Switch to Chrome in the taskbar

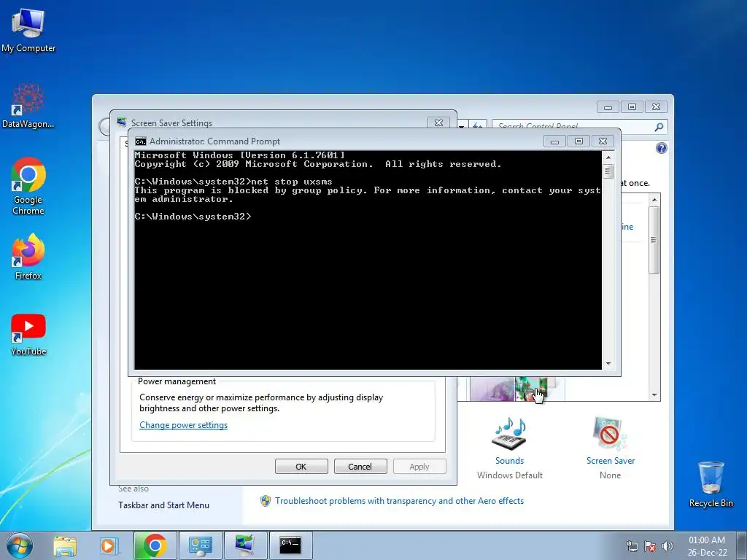tap(155, 545)
